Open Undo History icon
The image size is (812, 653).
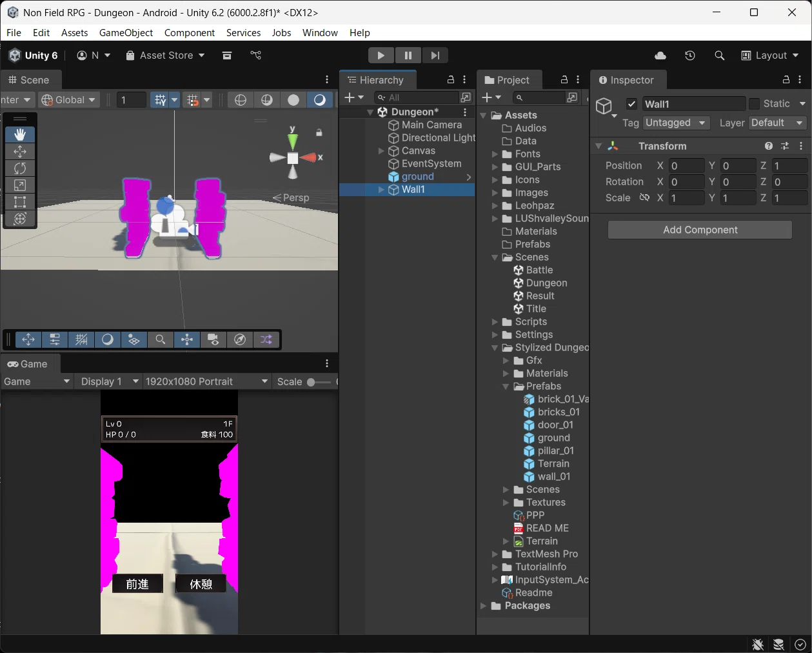click(690, 55)
